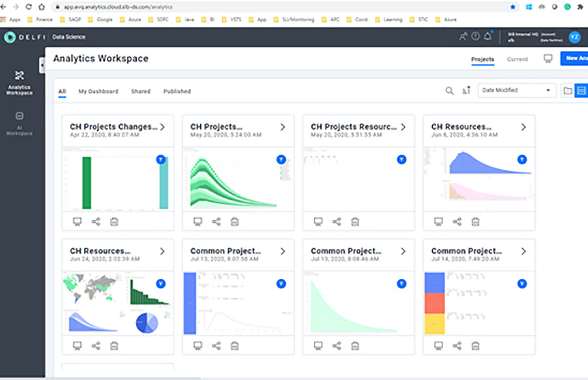Toggle the filter badge on CH Projects thumbnail
Viewport: 588px width, 380px height.
click(281, 160)
